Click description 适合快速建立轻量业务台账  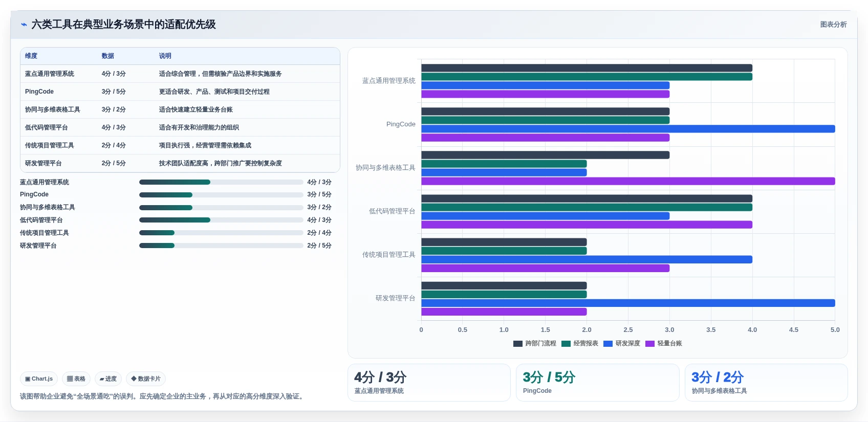[196, 109]
